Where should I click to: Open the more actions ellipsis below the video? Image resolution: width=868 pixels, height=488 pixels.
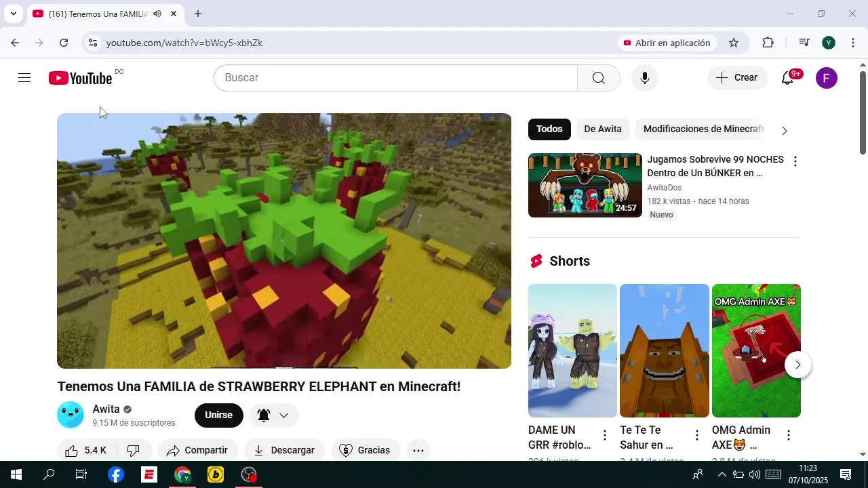[x=418, y=450]
